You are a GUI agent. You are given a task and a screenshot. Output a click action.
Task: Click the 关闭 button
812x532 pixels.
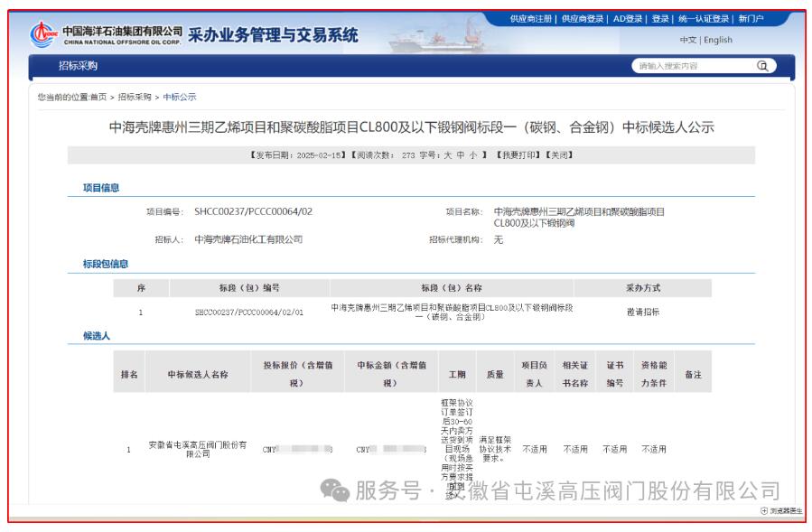559,154
